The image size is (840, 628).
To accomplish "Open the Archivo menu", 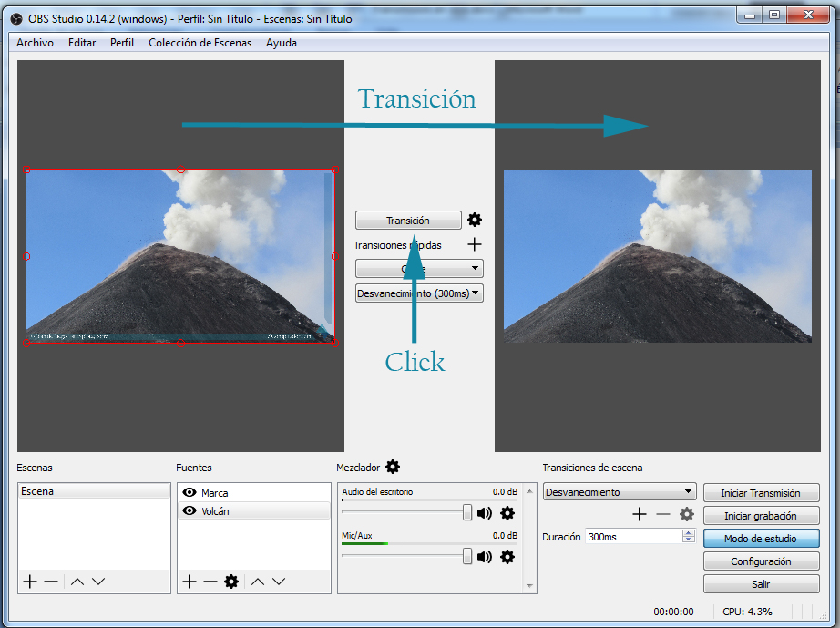I will click(35, 43).
